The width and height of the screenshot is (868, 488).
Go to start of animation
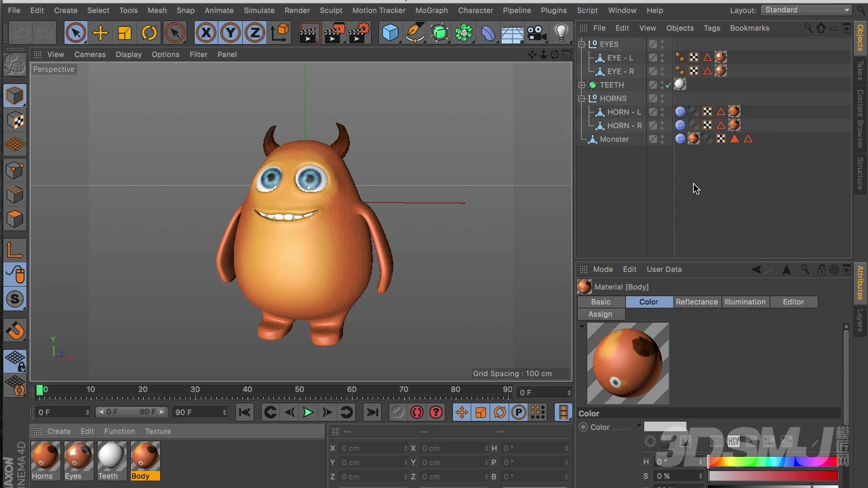(245, 412)
